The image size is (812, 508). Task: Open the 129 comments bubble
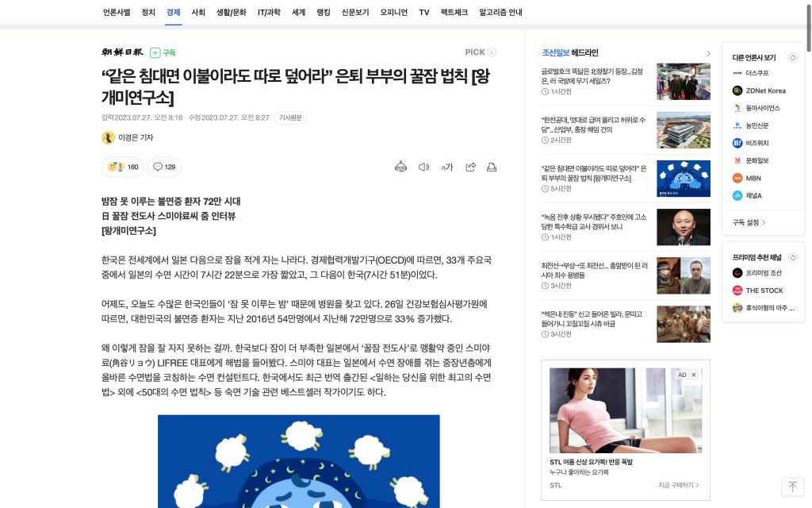pyautogui.click(x=164, y=167)
